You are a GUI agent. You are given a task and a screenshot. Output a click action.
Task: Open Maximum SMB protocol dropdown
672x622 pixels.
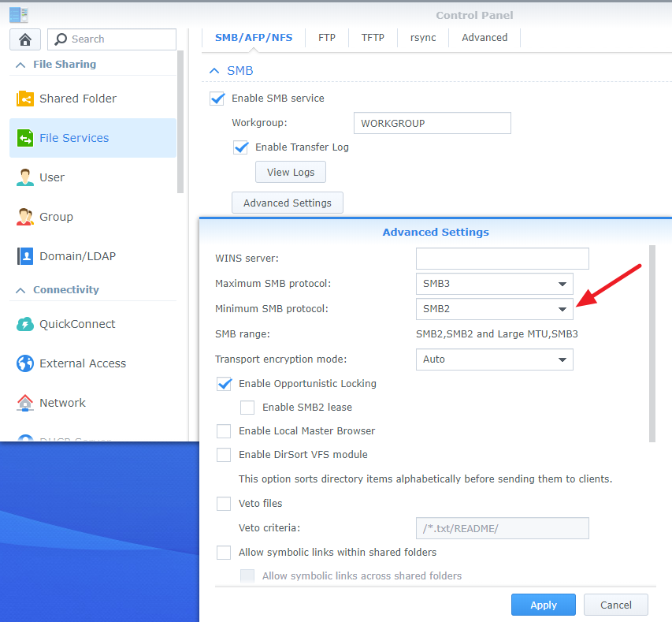pyautogui.click(x=494, y=284)
